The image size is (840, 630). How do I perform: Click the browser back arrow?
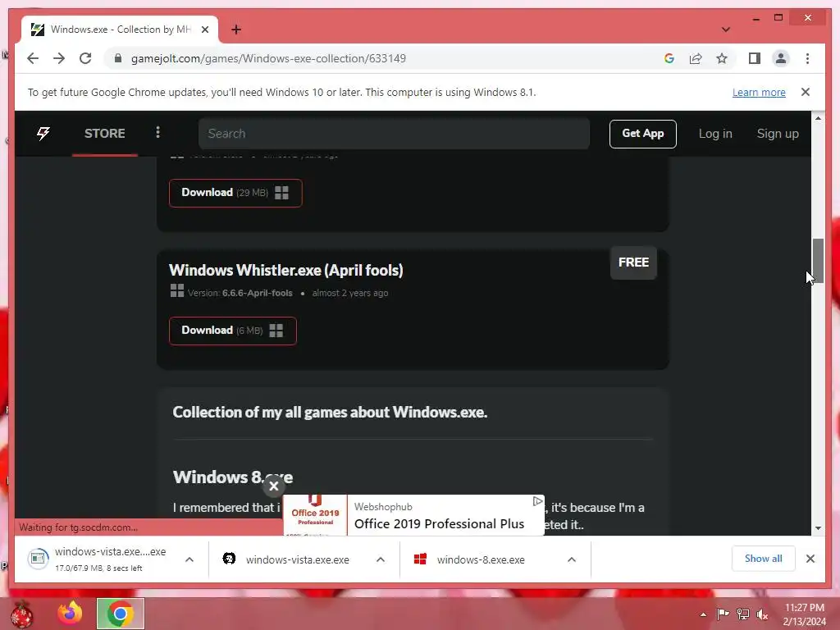tap(33, 58)
